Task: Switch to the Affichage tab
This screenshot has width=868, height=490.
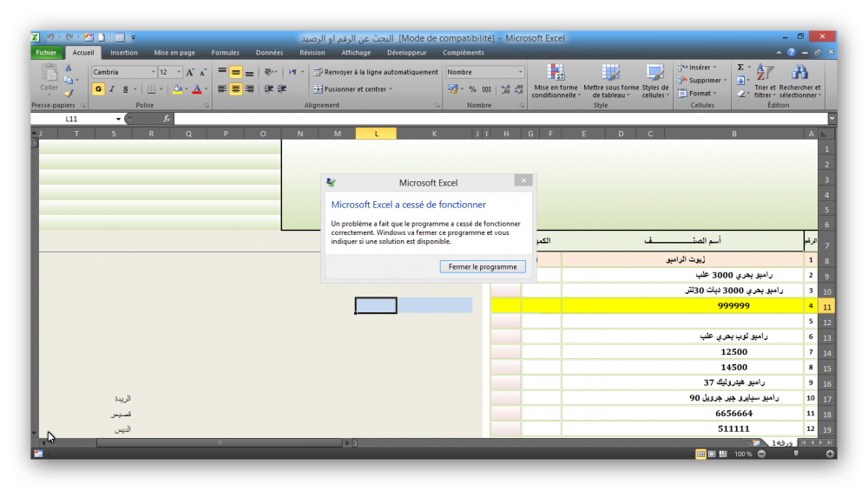Action: 356,53
